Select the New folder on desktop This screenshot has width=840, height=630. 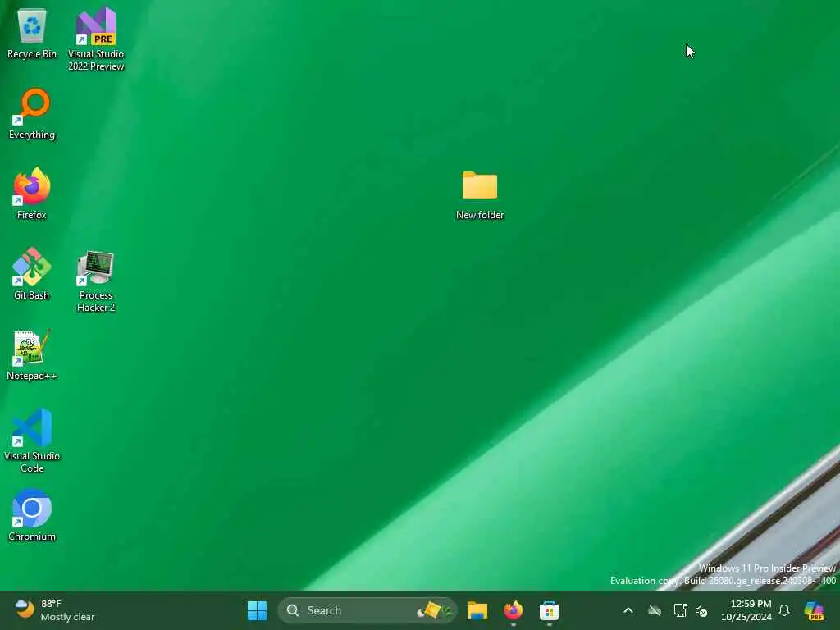479,195
